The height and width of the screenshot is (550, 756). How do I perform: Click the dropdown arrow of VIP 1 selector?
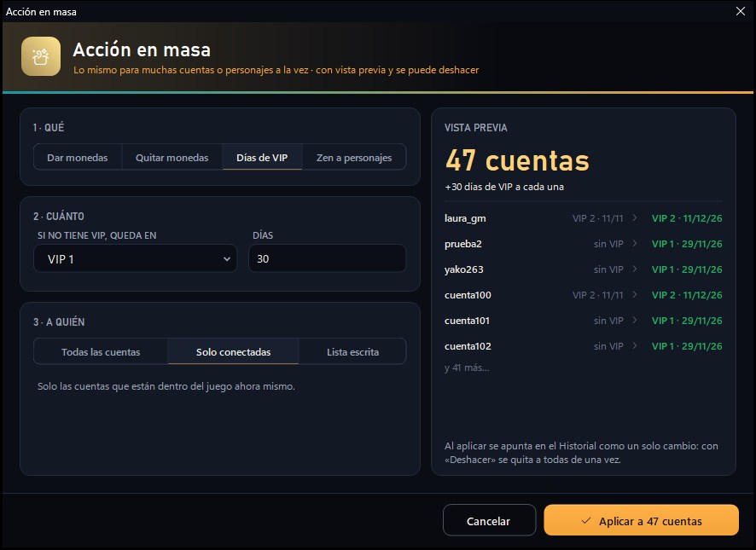[x=227, y=259]
